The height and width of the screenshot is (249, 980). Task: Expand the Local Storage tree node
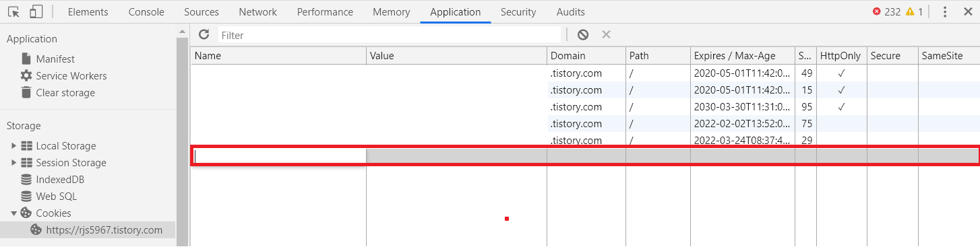click(13, 146)
